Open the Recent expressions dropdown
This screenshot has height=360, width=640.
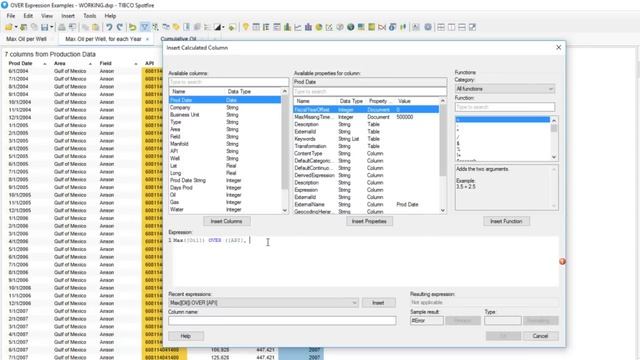point(263,303)
